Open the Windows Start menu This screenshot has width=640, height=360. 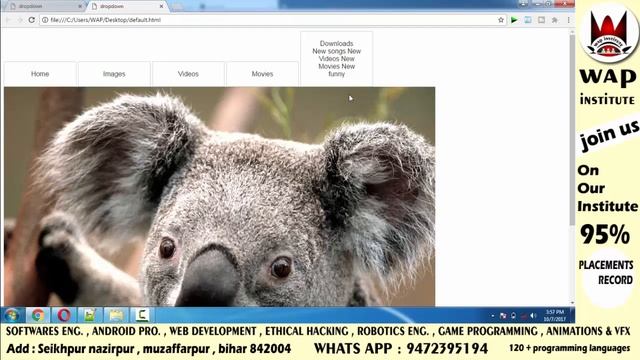tap(12, 315)
